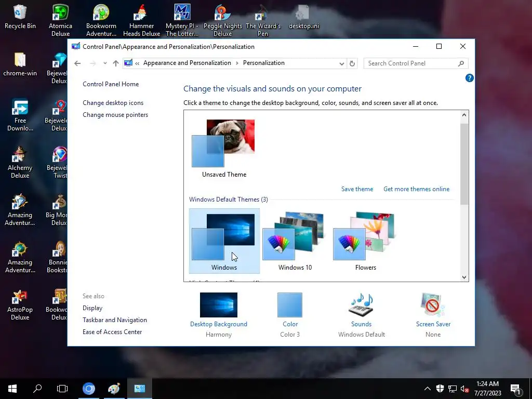Viewport: 532px width, 399px height.
Task: Open the Display link under See also
Action: click(92, 308)
